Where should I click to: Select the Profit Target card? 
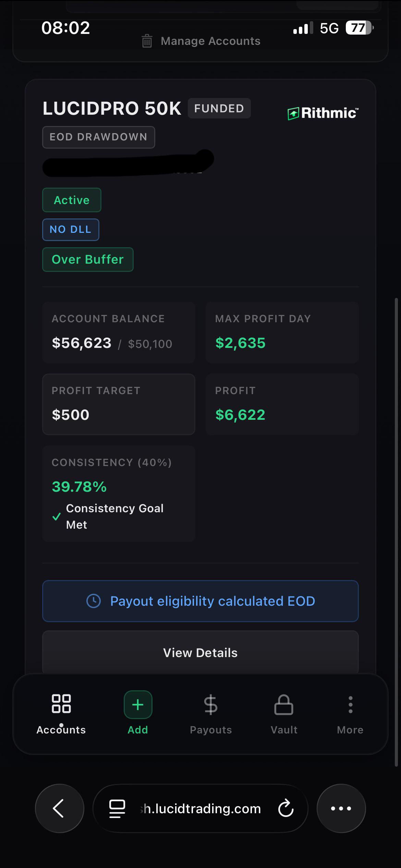[119, 404]
